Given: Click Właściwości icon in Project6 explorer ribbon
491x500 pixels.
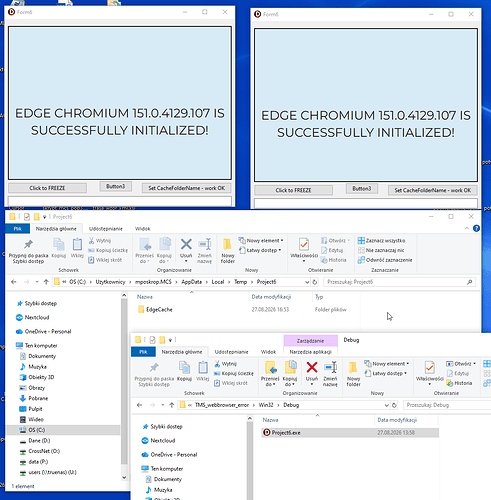Looking at the screenshot, I should 304,245.
